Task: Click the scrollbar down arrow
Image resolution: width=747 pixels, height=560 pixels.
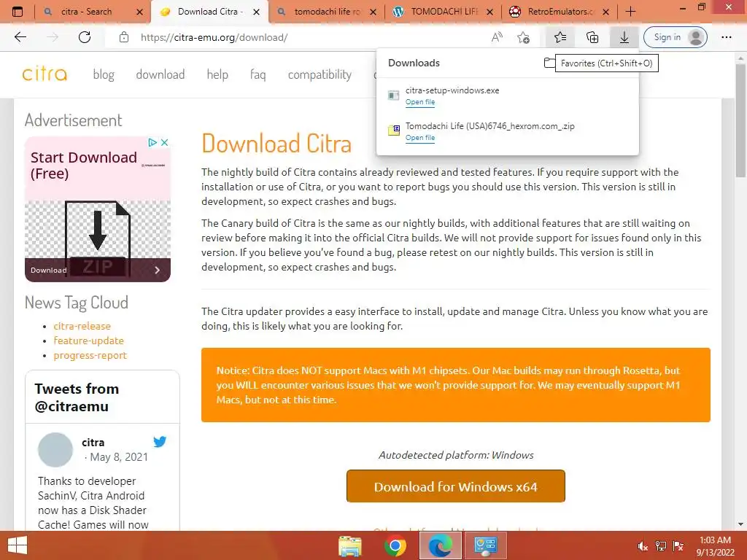Action: [741, 524]
